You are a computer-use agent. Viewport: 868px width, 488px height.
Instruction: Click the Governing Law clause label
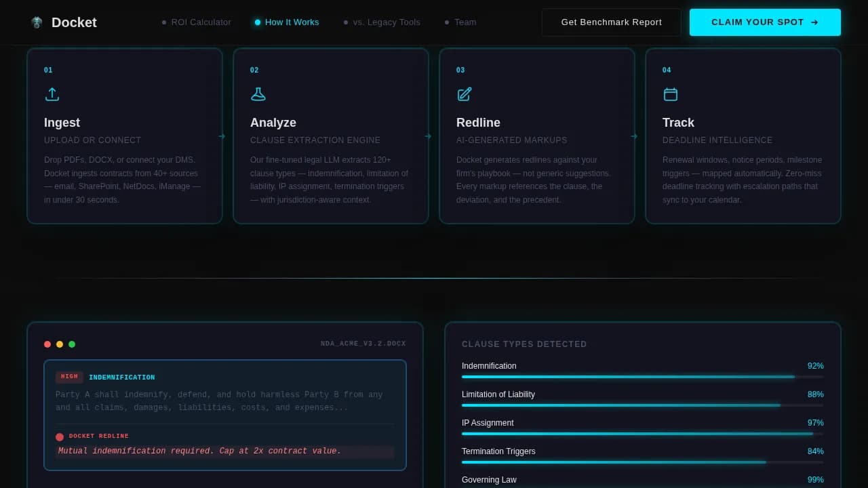click(489, 480)
